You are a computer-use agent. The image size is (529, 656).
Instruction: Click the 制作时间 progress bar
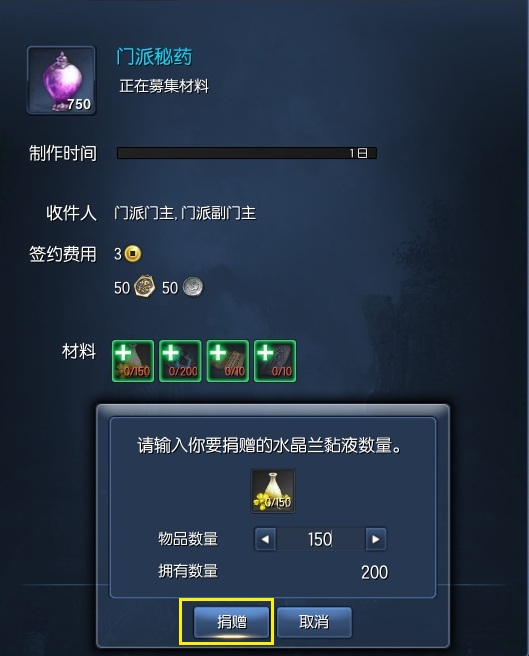[x=247, y=153]
